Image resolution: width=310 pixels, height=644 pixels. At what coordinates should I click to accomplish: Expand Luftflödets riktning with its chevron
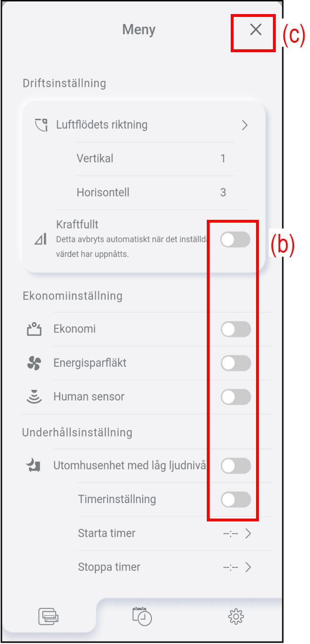click(244, 125)
